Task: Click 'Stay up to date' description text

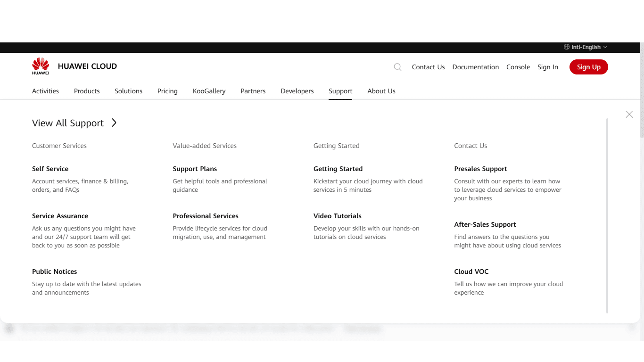Action: pyautogui.click(x=87, y=288)
